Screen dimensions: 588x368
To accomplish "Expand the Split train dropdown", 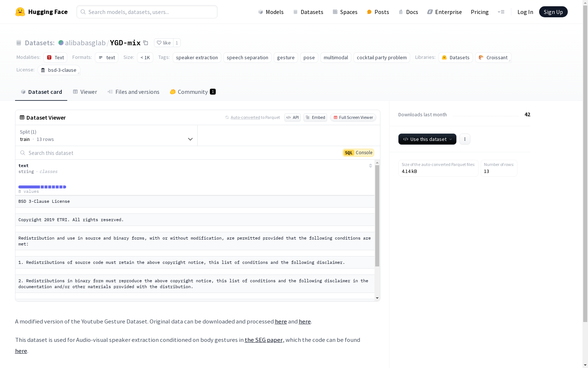I will click(107, 135).
